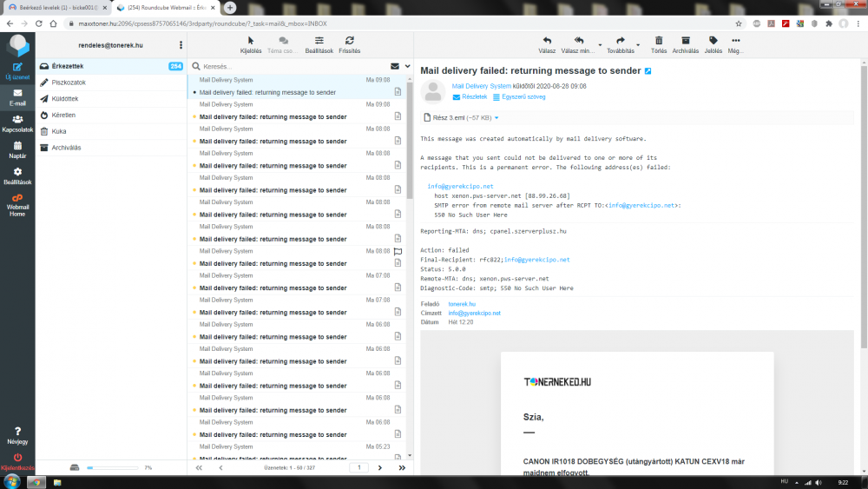Click the flag icon on Ma 08:08 message

(398, 251)
